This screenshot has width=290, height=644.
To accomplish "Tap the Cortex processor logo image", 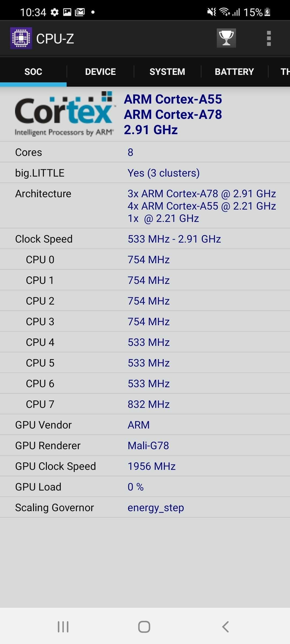I will tap(64, 114).
